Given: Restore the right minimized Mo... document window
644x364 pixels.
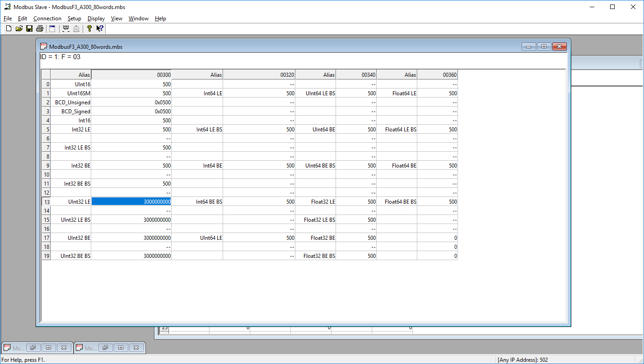Looking at the screenshot, I should (106, 348).
